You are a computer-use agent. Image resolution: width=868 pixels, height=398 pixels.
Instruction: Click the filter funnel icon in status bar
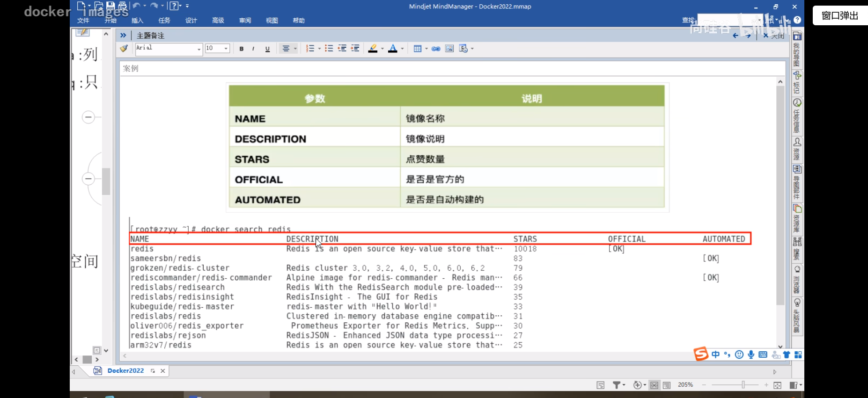click(x=617, y=385)
